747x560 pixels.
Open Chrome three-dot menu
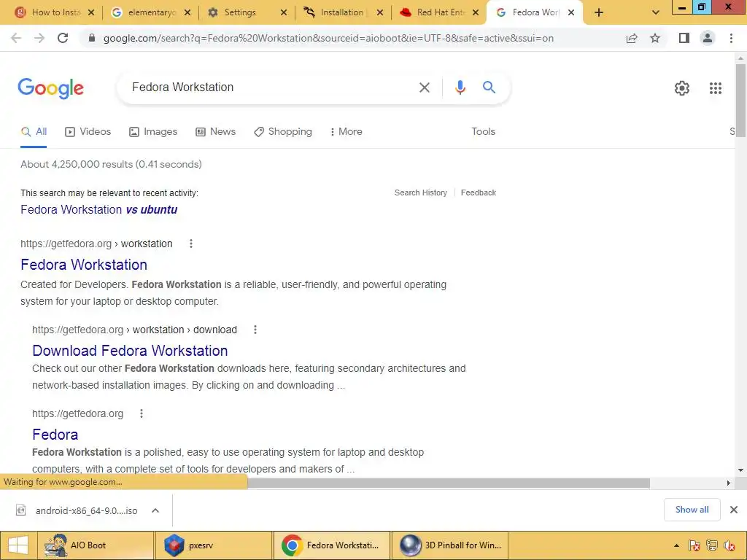coord(731,38)
